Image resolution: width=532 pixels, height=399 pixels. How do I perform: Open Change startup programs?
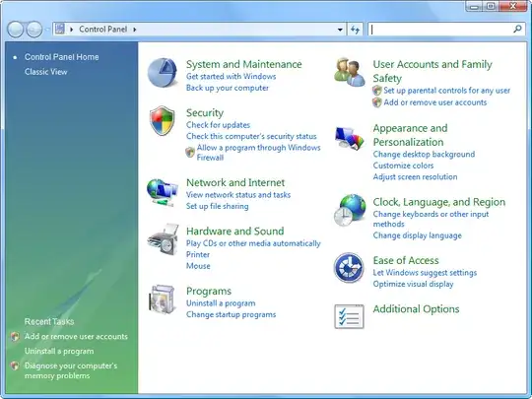[x=231, y=314]
